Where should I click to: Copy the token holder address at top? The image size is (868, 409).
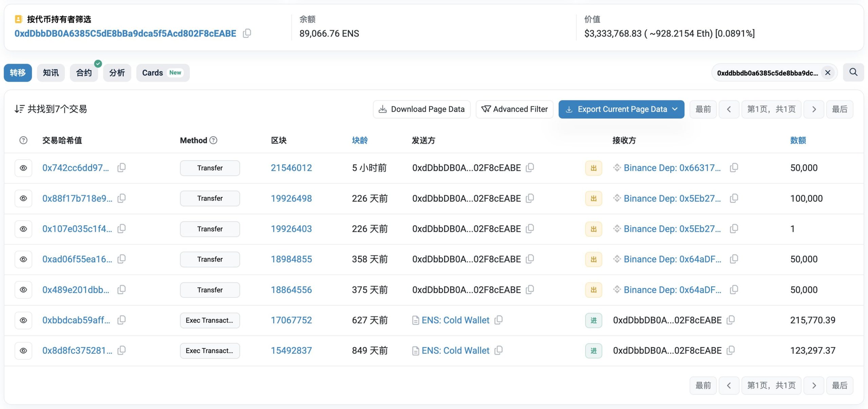[x=247, y=33]
